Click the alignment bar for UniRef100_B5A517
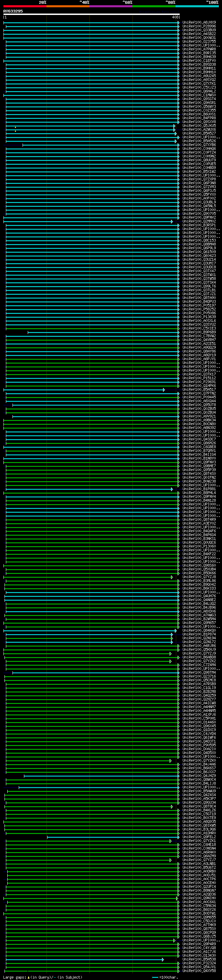The image size is (222, 980). point(84,390)
